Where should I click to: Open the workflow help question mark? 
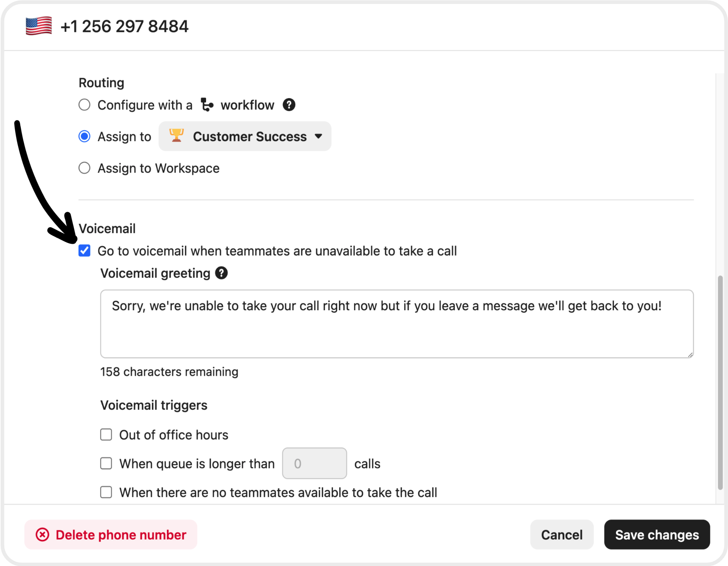(289, 105)
